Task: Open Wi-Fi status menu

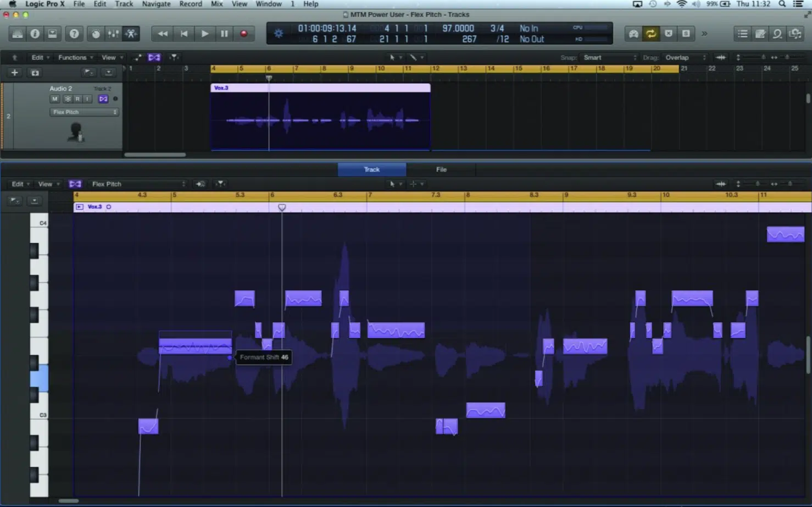Action: point(682,4)
